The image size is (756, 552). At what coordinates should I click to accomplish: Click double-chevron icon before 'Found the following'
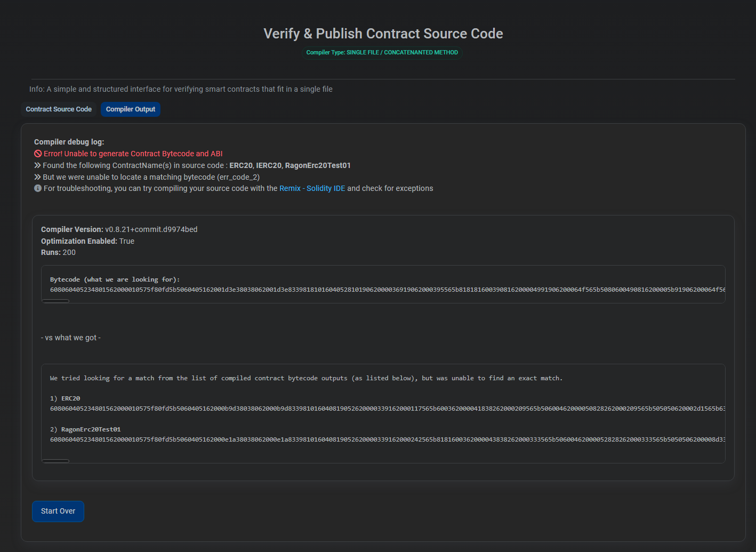tap(38, 165)
